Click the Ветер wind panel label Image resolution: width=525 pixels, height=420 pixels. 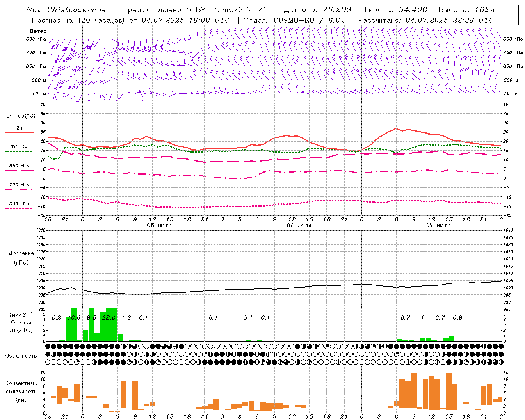[38, 31]
